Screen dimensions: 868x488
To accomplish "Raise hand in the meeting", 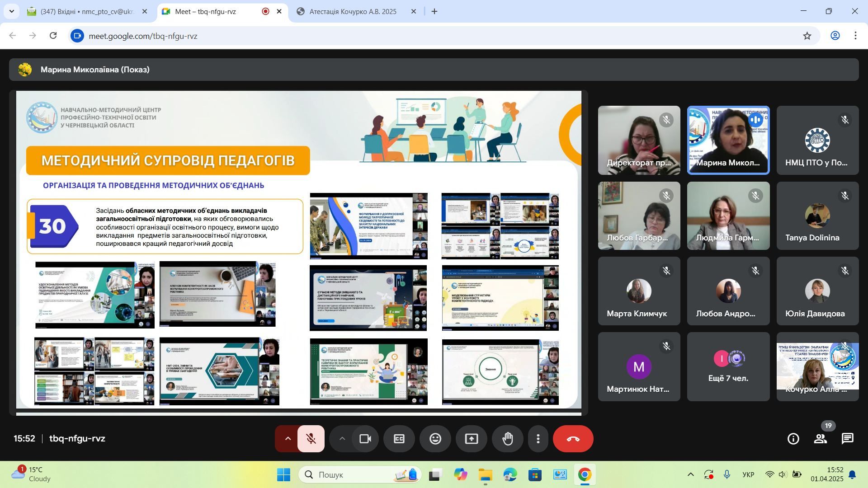I will (x=507, y=439).
